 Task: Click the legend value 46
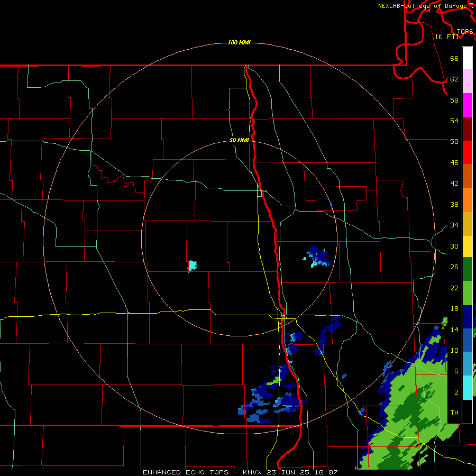pos(454,162)
